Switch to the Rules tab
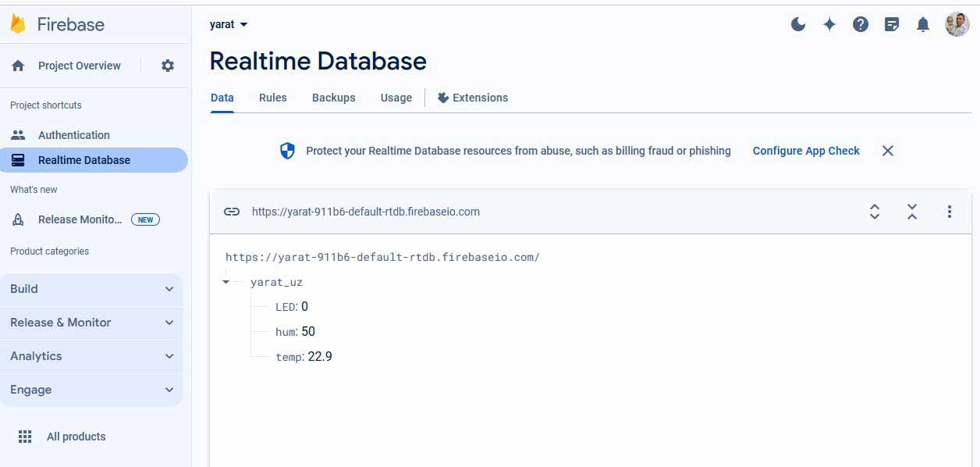This screenshot has height=467, width=980. coord(273,98)
